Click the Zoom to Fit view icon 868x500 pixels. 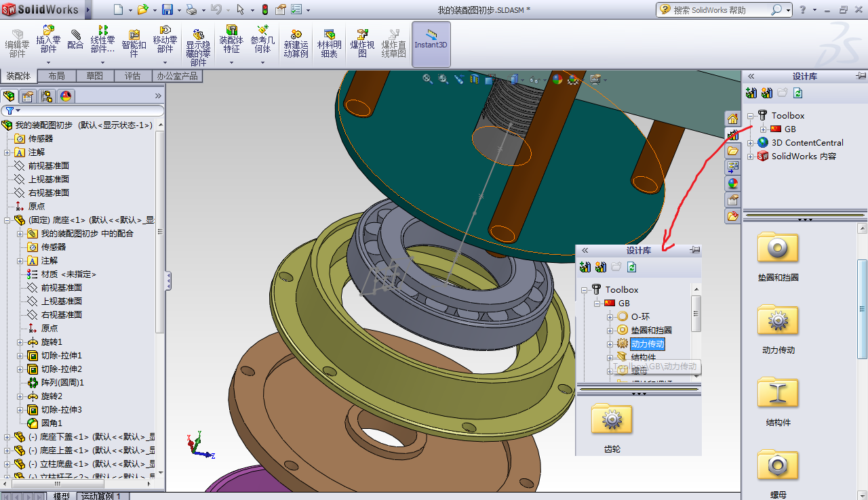click(x=428, y=79)
